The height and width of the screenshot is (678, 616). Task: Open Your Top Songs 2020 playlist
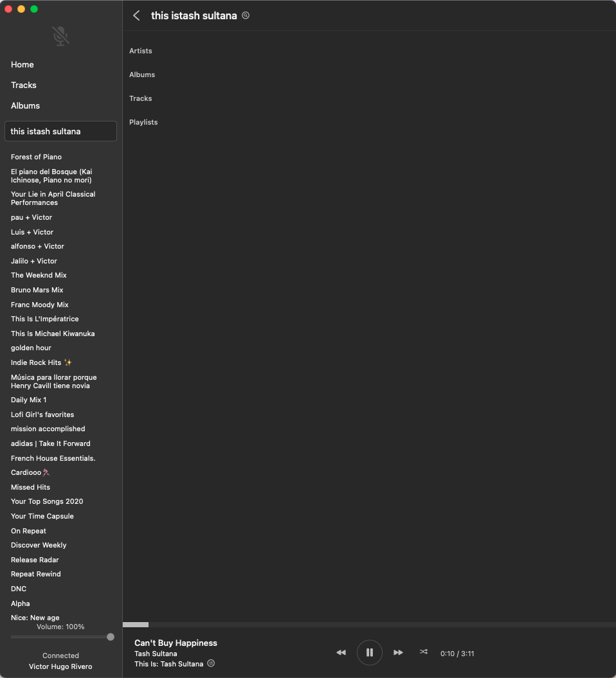coord(47,501)
